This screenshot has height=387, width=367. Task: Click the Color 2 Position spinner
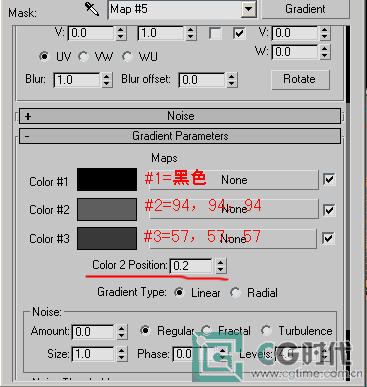pyautogui.click(x=221, y=266)
